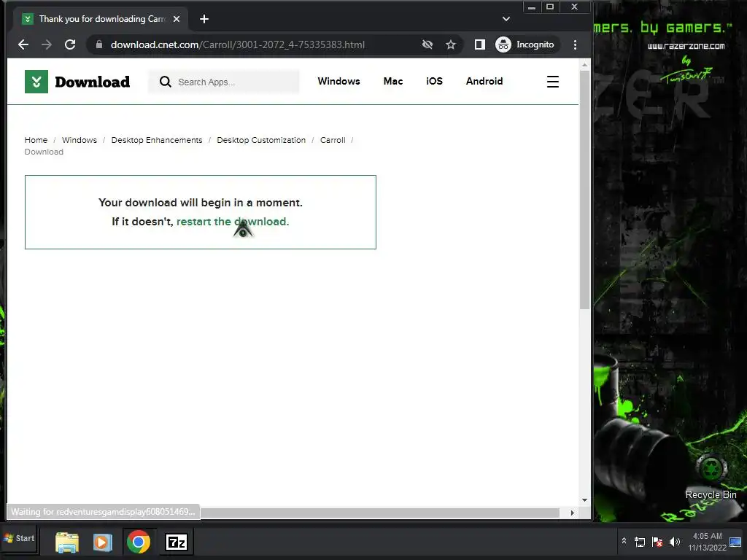The height and width of the screenshot is (560, 747).
Task: Reload the CNET download page
Action: (x=70, y=44)
